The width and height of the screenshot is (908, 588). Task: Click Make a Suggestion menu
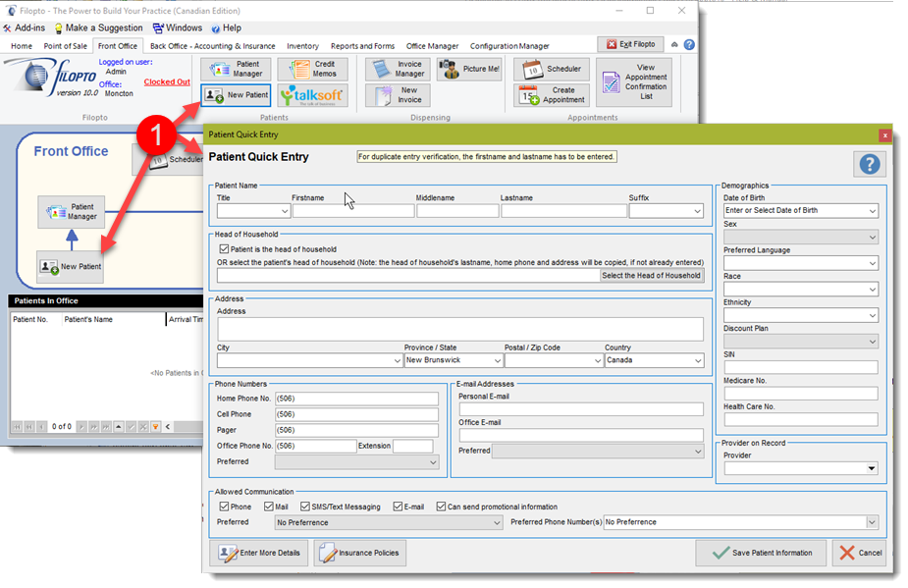98,27
